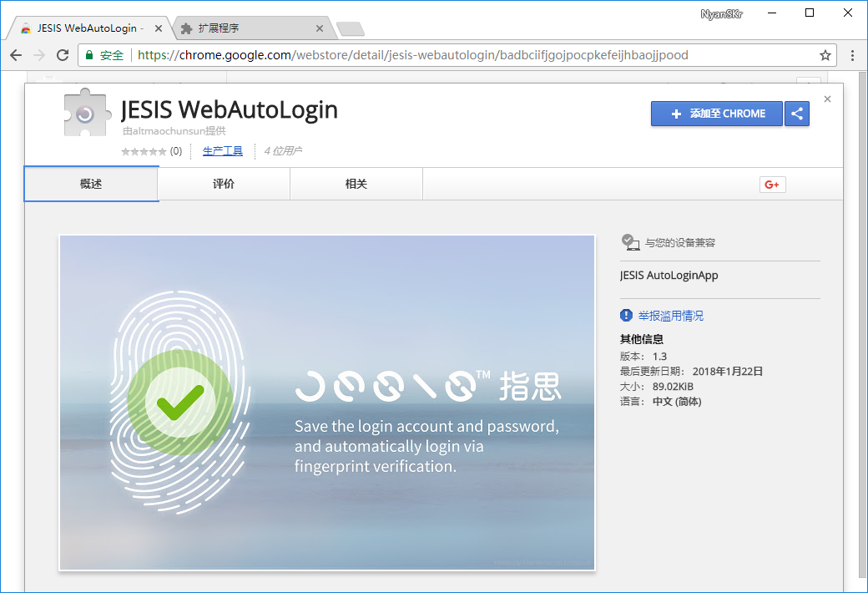868x593 pixels.
Task: Click the version 1.3 value
Action: [659, 357]
